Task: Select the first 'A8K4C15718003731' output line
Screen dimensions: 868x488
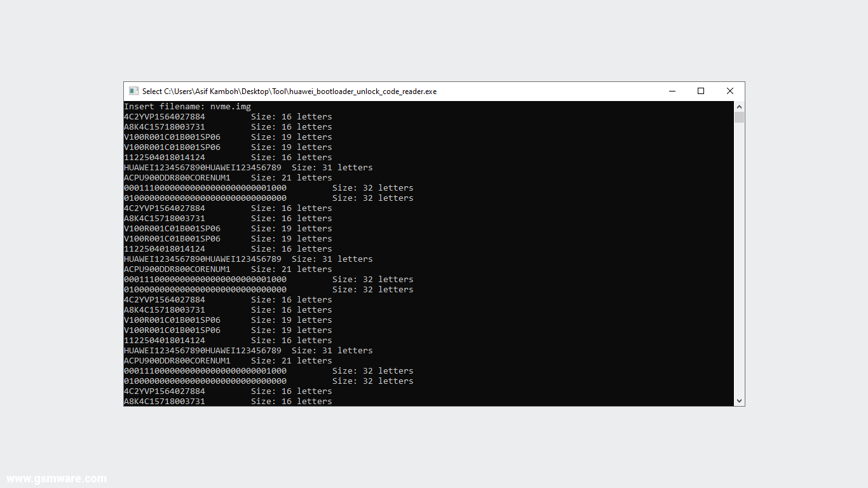Action: pyautogui.click(x=228, y=127)
